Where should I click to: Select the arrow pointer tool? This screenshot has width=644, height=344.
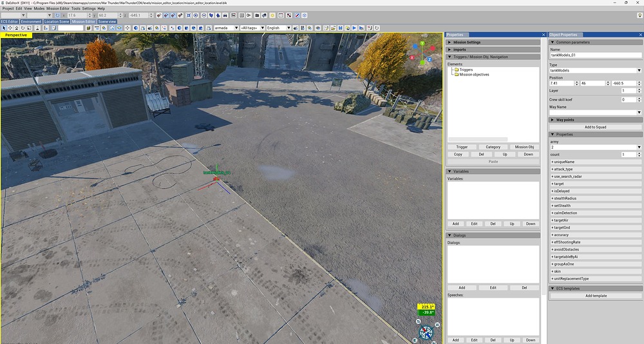coord(4,28)
